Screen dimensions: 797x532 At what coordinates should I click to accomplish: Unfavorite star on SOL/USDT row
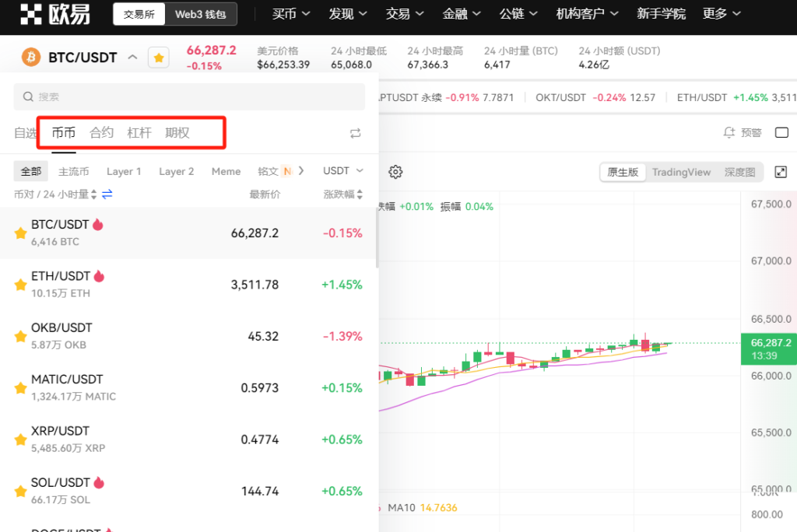[x=20, y=492]
